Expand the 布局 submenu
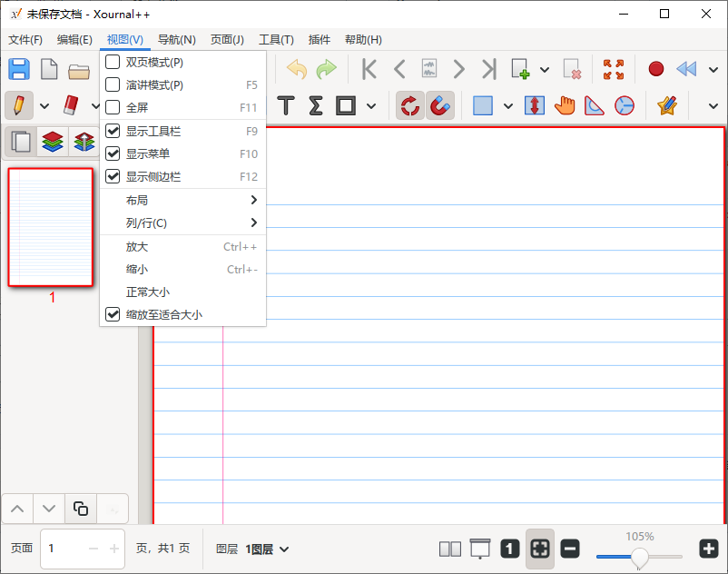Viewport: 728px width, 574px height. tap(183, 200)
